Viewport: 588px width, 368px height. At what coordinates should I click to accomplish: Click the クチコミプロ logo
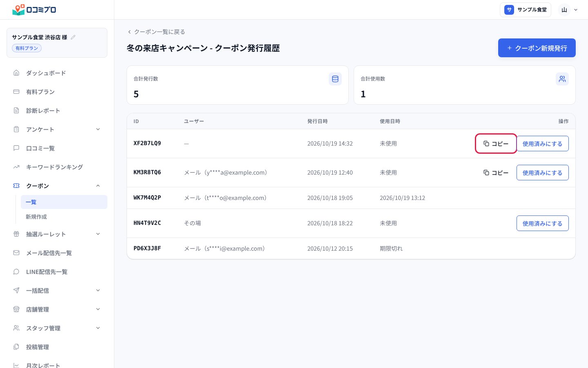tap(34, 9)
